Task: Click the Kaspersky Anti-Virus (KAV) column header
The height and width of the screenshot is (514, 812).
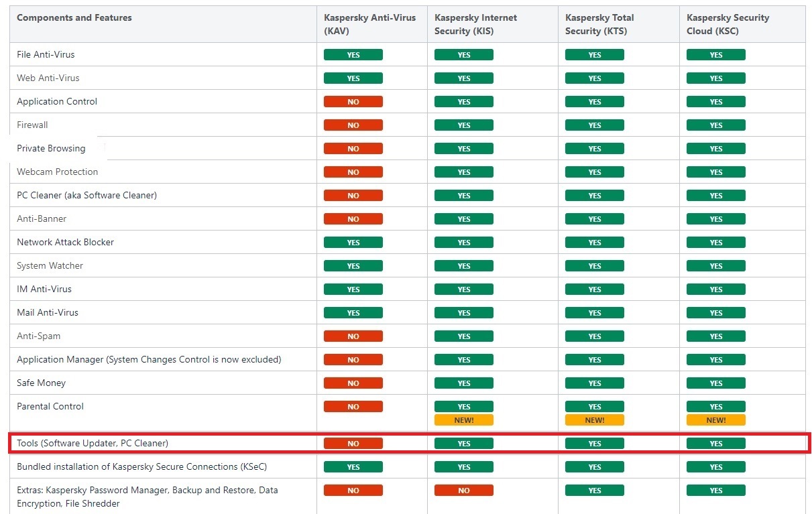Action: (x=369, y=24)
